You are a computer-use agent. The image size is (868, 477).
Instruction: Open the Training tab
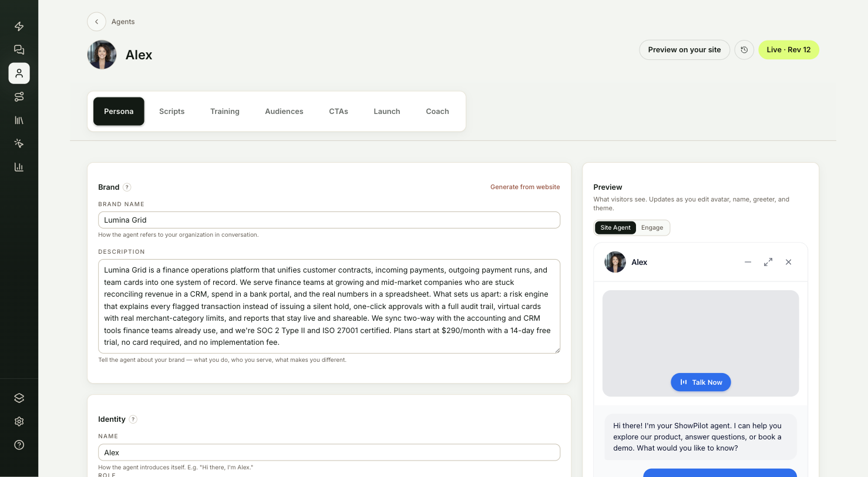pos(225,112)
